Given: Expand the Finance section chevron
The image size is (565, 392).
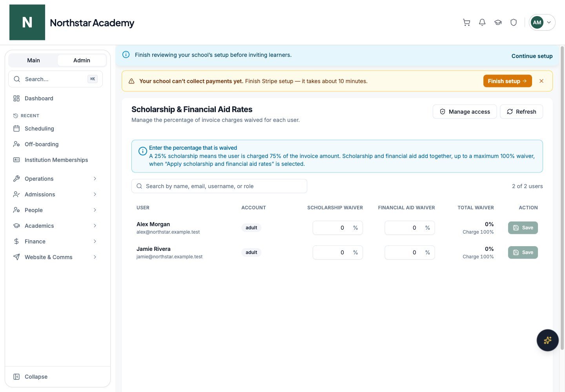Looking at the screenshot, I should pos(95,241).
